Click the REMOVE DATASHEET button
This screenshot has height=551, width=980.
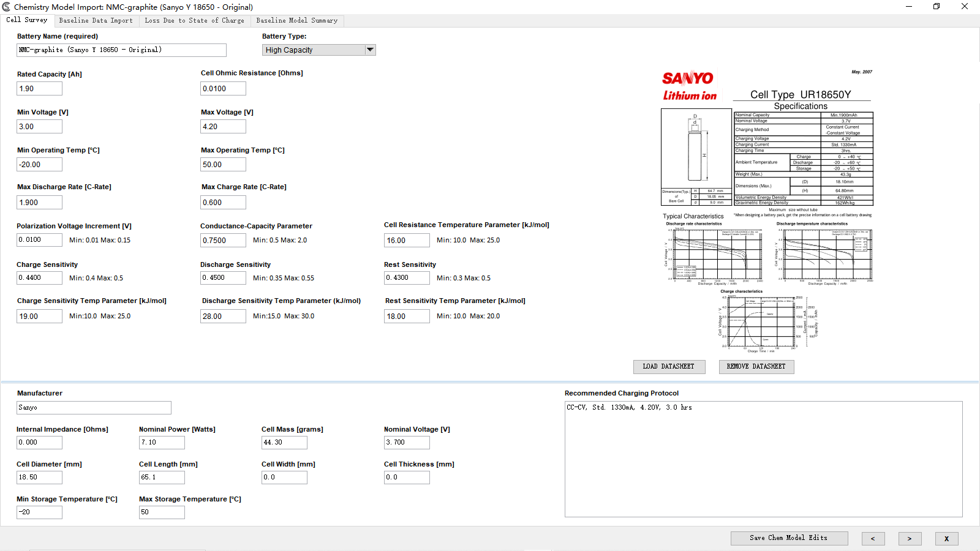tap(756, 366)
